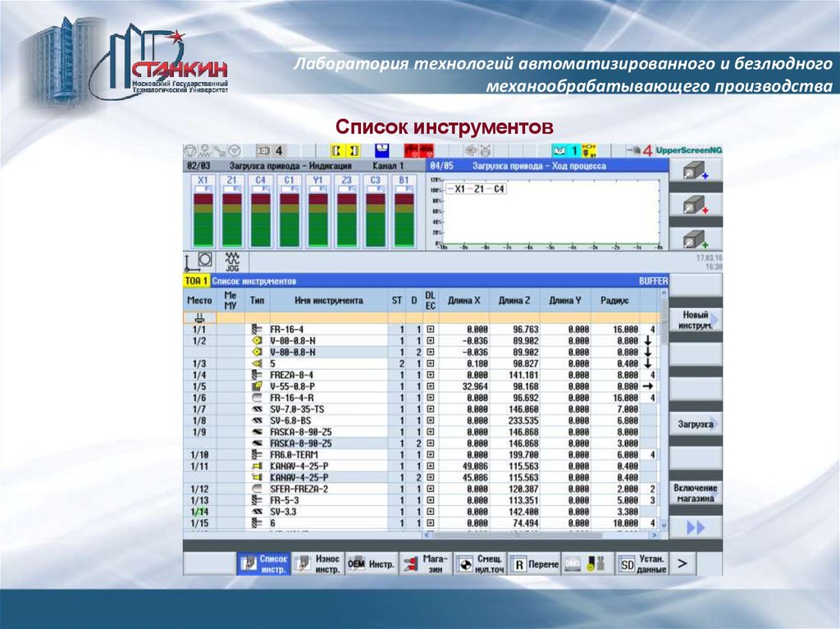
Task: Click the X1 Z1 C4 chart legend
Action: pos(475,189)
